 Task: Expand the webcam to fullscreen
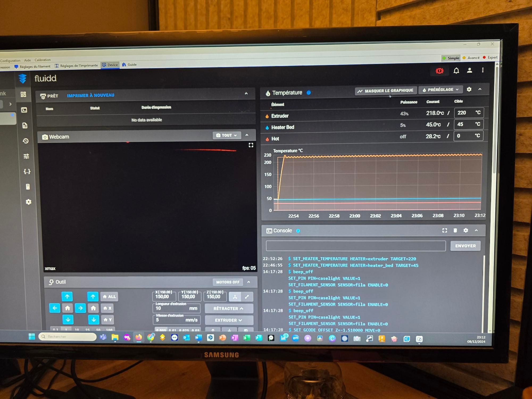tap(251, 145)
